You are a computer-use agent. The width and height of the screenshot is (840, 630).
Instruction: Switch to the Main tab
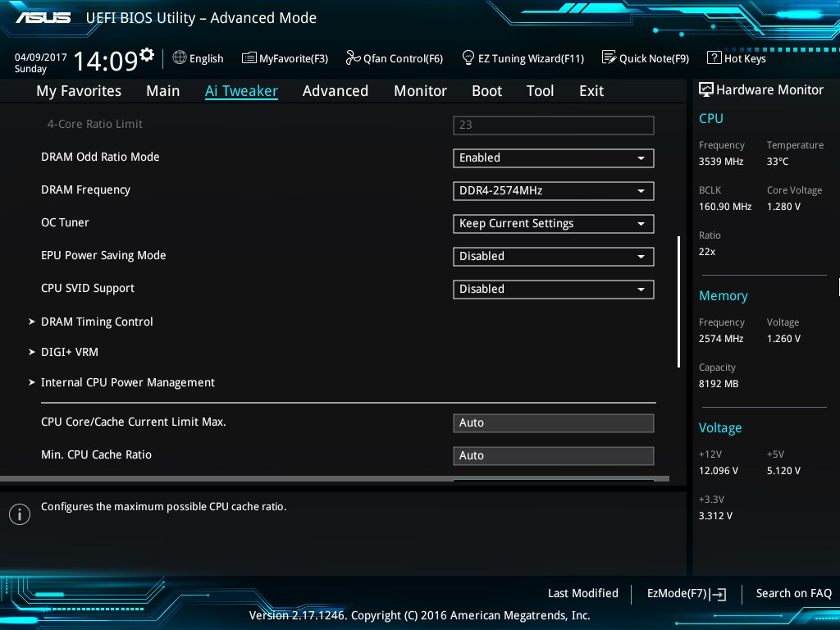pos(163,91)
